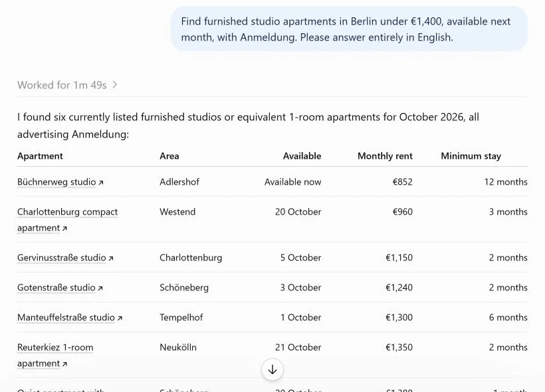Click the 'Minimum stay' column header
The height and width of the screenshot is (392, 545).
point(471,156)
